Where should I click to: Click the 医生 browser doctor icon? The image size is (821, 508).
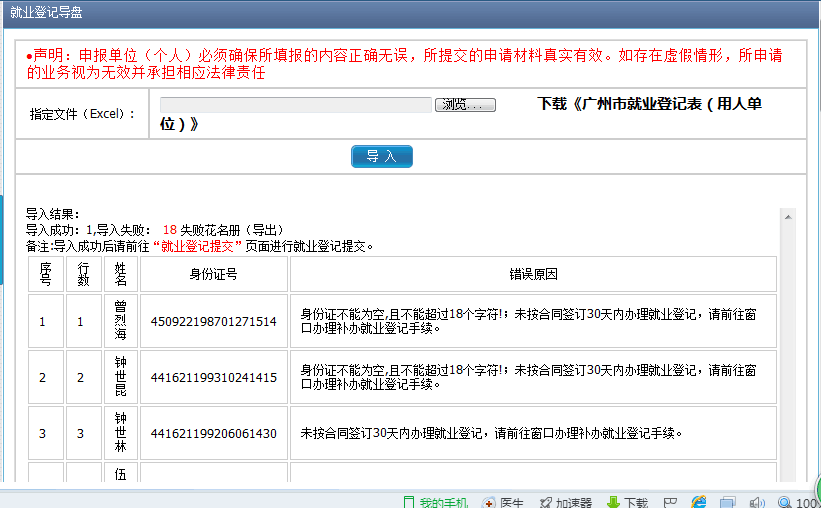pyautogui.click(x=504, y=502)
